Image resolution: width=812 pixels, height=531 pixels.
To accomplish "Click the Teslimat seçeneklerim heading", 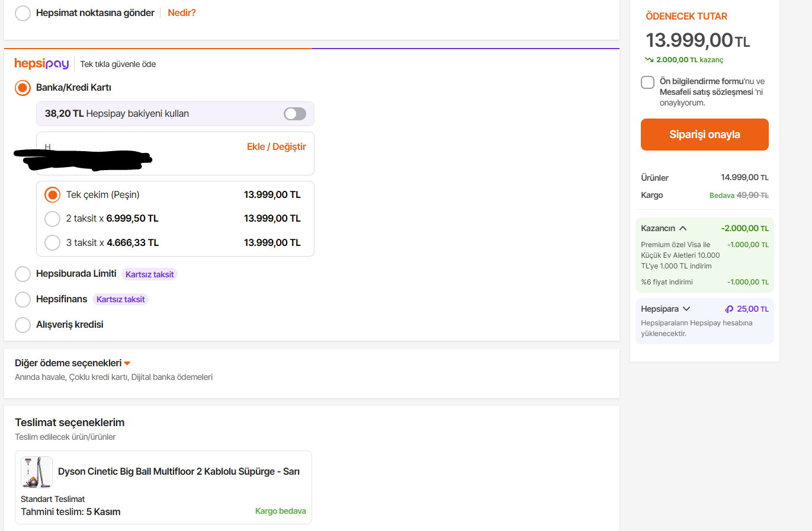I will coord(70,423).
